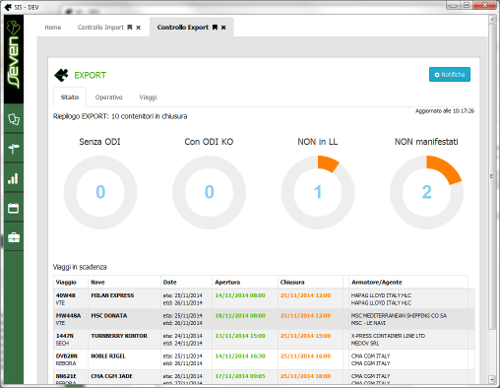The height and width of the screenshot is (388, 500).
Task: Open the bar chart statistics icon
Action: 14,178
